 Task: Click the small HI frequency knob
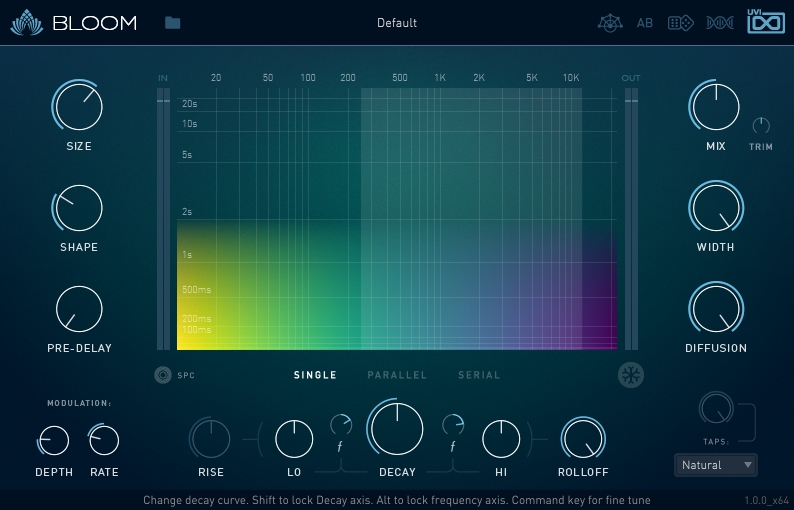click(x=453, y=425)
